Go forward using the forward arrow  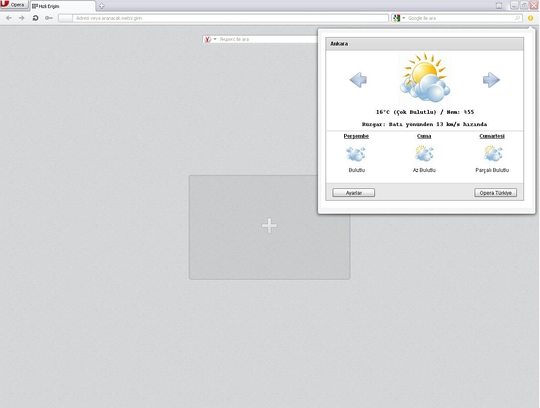[x=22, y=18]
